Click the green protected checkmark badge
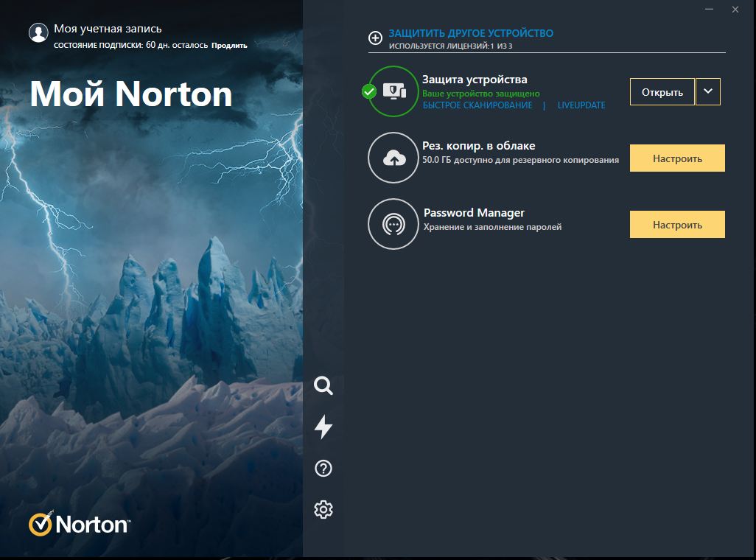 [369, 91]
